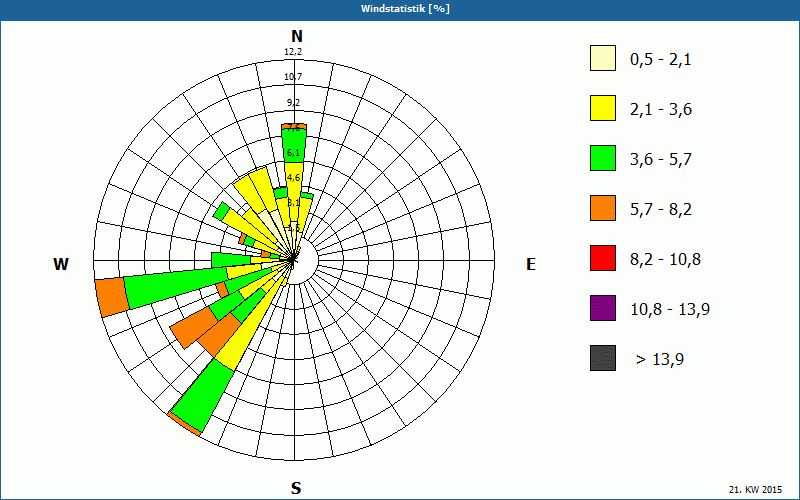Viewport: 800px width, 500px height.
Task: Click the W compass label
Action: (61, 264)
